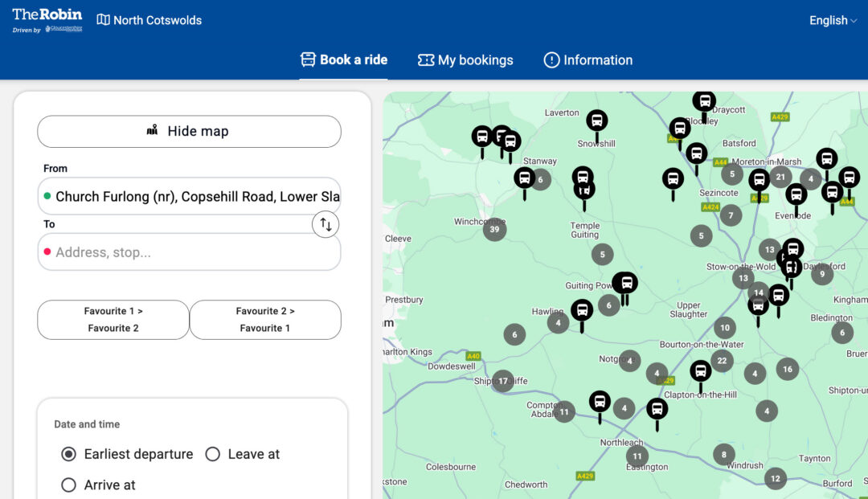Open the 39-stop cluster at Winchcombe

494,229
